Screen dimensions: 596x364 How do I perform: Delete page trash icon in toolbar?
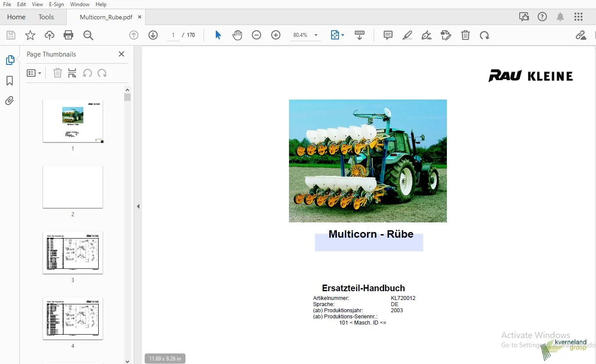(466, 35)
